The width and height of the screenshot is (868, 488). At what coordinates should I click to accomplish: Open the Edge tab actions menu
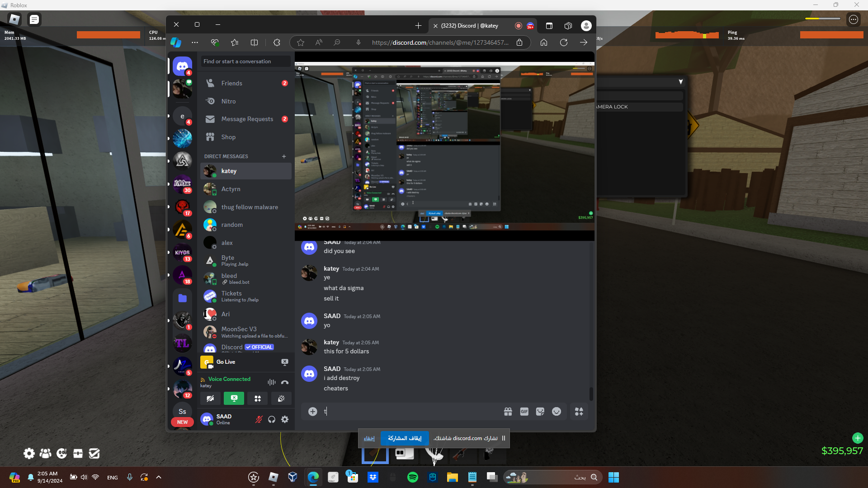(549, 26)
